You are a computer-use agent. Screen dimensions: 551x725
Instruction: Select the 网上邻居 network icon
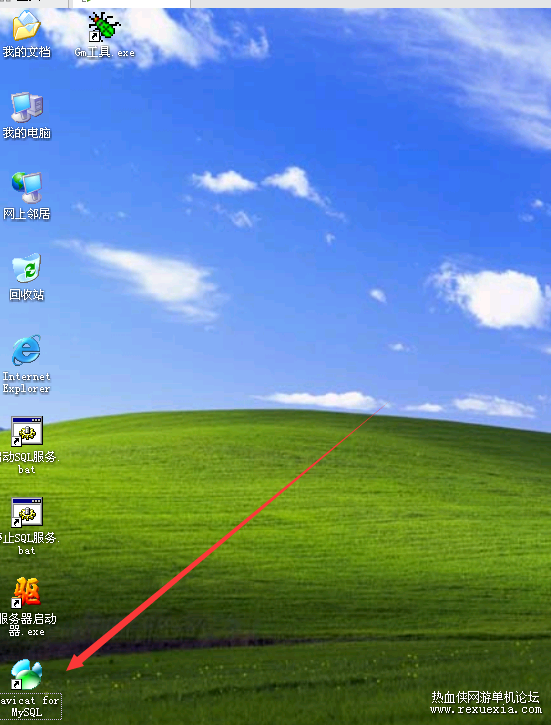[27, 187]
